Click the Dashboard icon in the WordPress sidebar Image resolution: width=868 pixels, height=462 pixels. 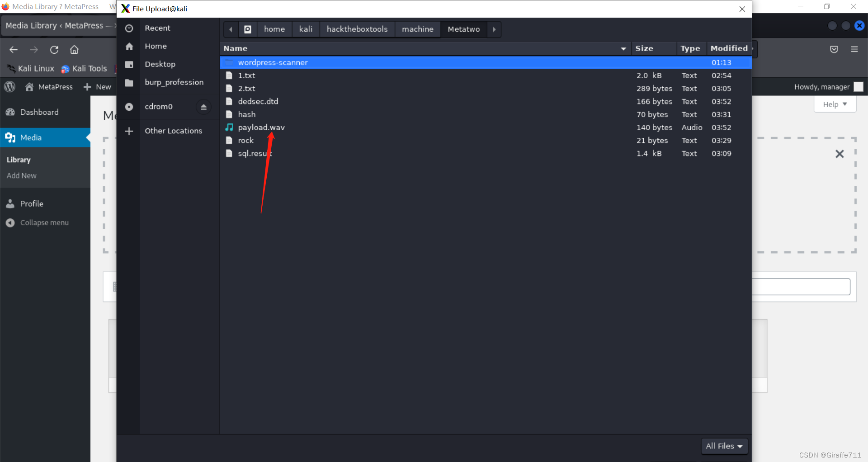10,112
